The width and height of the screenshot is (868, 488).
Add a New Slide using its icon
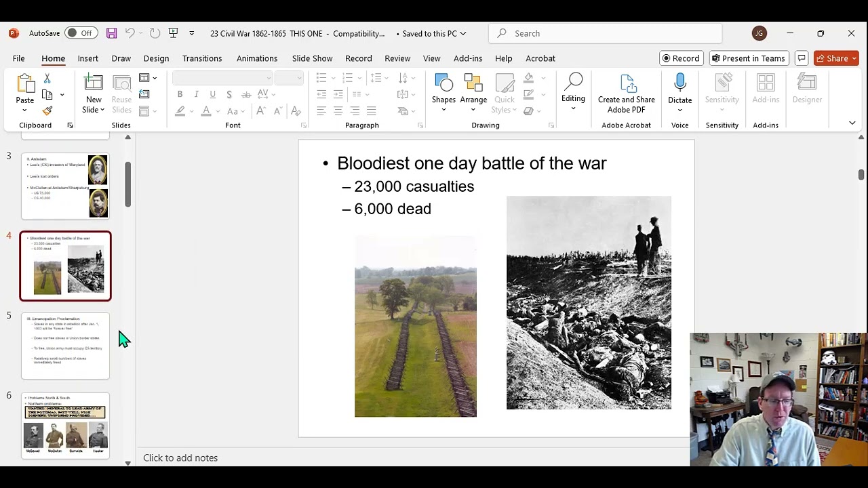coord(94,83)
